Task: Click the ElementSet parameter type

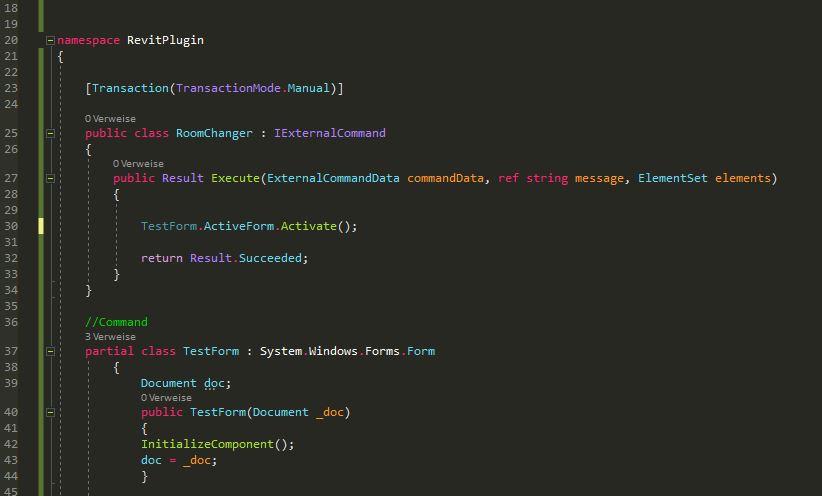Action: [x=673, y=178]
